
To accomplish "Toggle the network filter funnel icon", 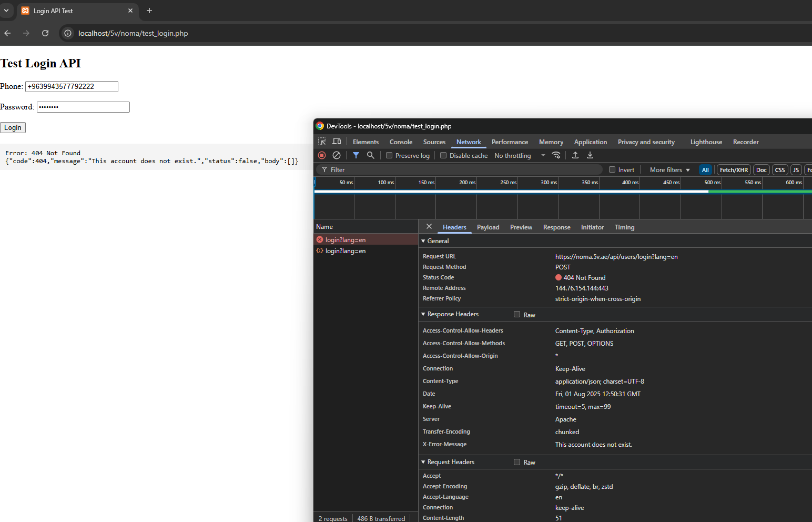I will (x=356, y=155).
